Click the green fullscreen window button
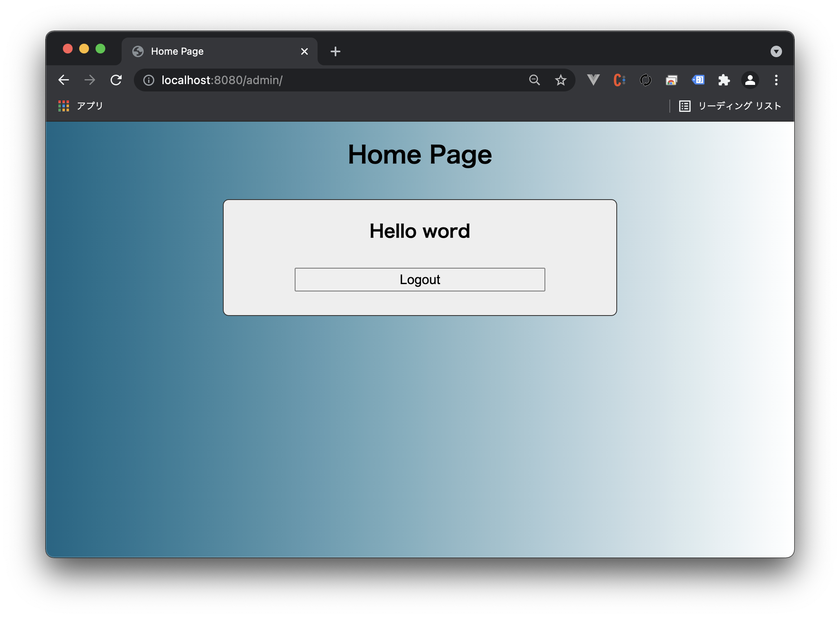The height and width of the screenshot is (618, 840). (100, 49)
